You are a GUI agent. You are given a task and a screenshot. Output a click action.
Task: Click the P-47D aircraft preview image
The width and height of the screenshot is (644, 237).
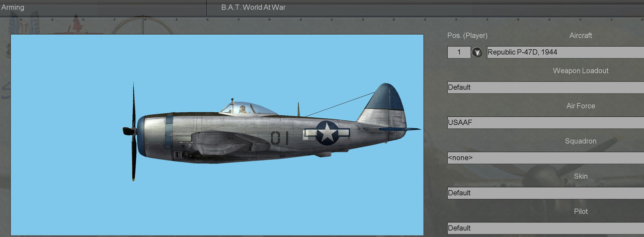217,135
